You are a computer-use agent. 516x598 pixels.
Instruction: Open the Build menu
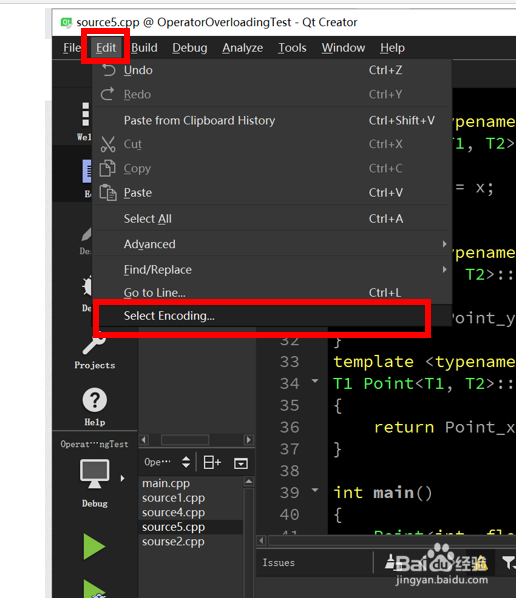(x=144, y=48)
